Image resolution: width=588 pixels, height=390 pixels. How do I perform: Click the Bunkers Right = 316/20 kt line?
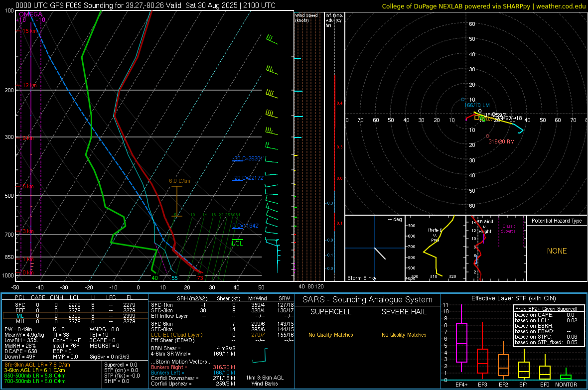[193, 368]
